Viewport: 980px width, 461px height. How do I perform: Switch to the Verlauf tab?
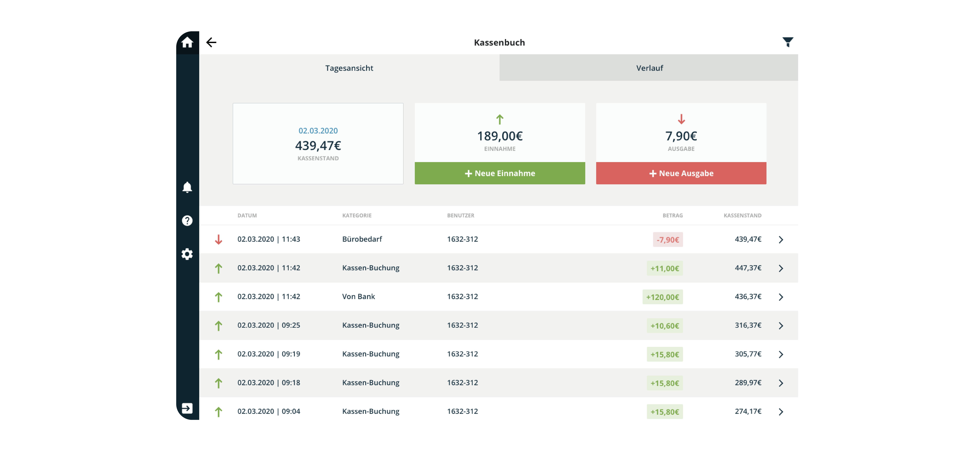(649, 68)
